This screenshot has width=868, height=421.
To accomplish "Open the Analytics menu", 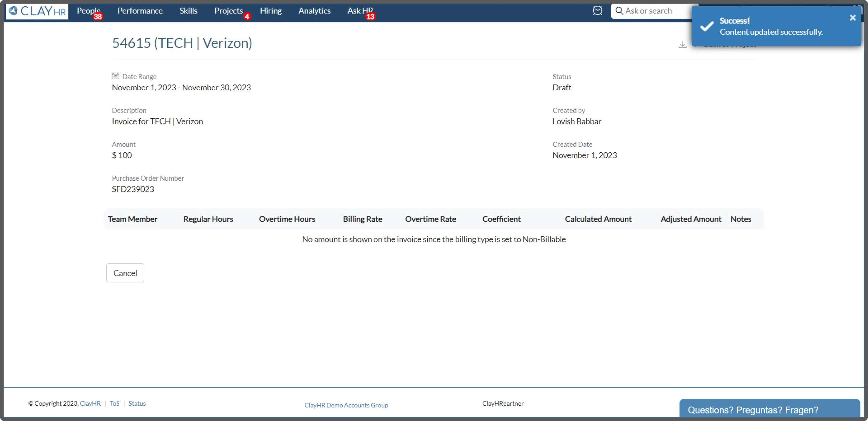I will click(314, 11).
